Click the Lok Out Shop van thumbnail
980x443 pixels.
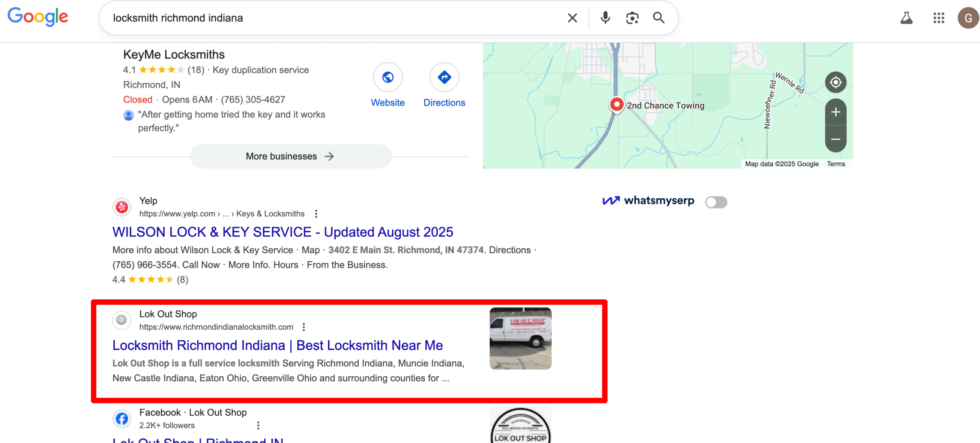coord(520,338)
